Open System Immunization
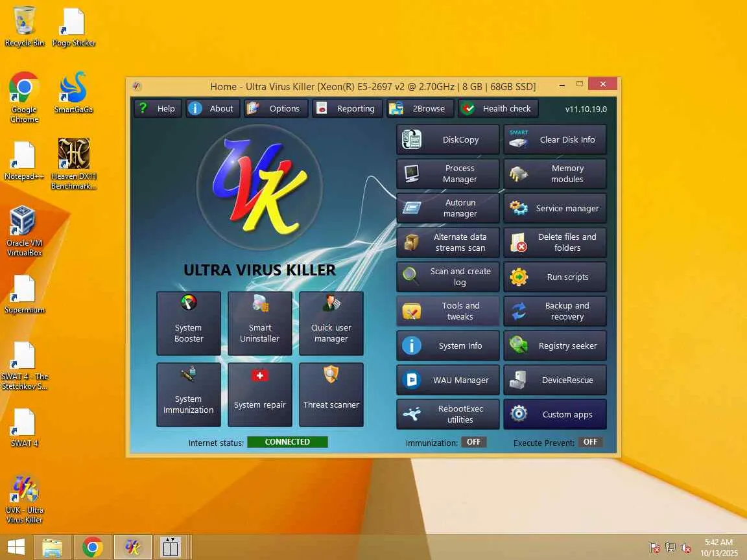This screenshot has width=747, height=560. pos(189,395)
